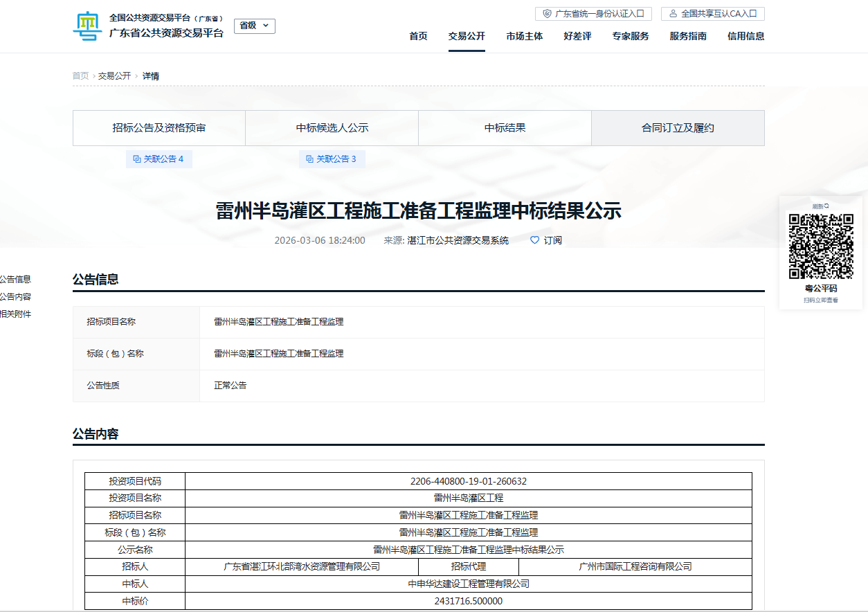This screenshot has height=612, width=868.
Task: Go to 市场主体 in the top navigation
Action: pyautogui.click(x=524, y=36)
